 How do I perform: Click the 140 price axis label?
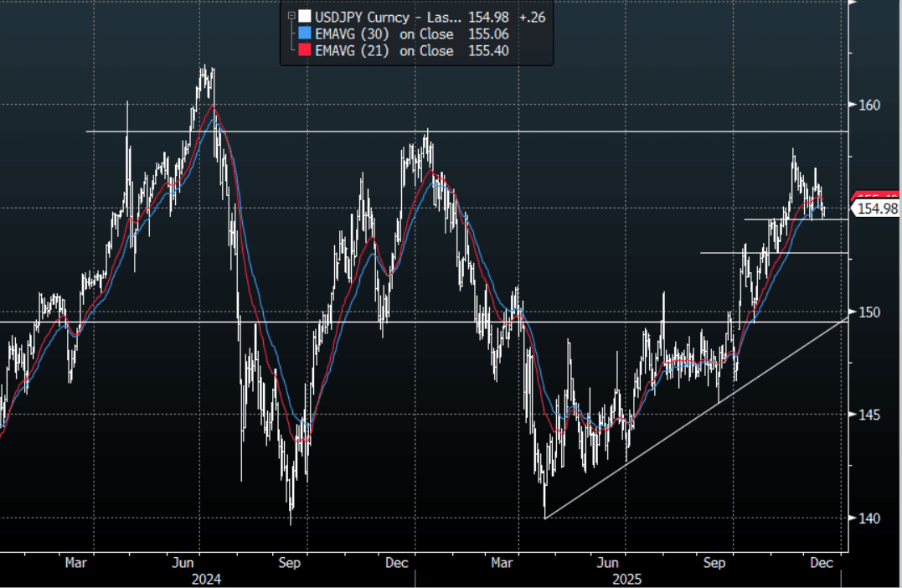tap(872, 517)
